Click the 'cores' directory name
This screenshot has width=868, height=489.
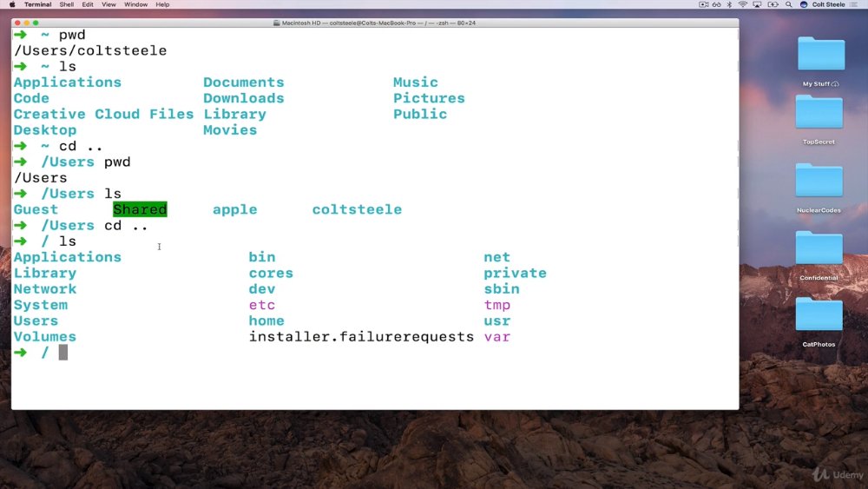(271, 273)
